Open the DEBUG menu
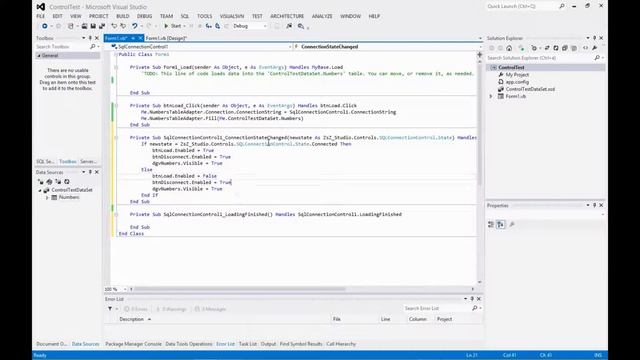This screenshot has width=640, height=360. (x=144, y=16)
